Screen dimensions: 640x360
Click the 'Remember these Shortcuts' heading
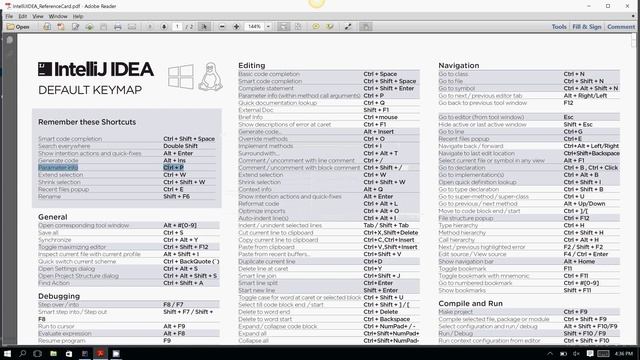[x=87, y=122]
